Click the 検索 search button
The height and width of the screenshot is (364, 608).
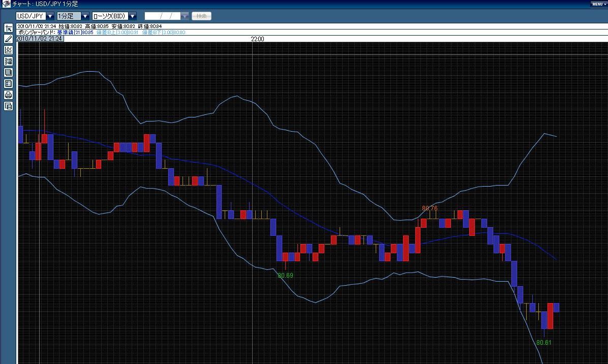202,16
